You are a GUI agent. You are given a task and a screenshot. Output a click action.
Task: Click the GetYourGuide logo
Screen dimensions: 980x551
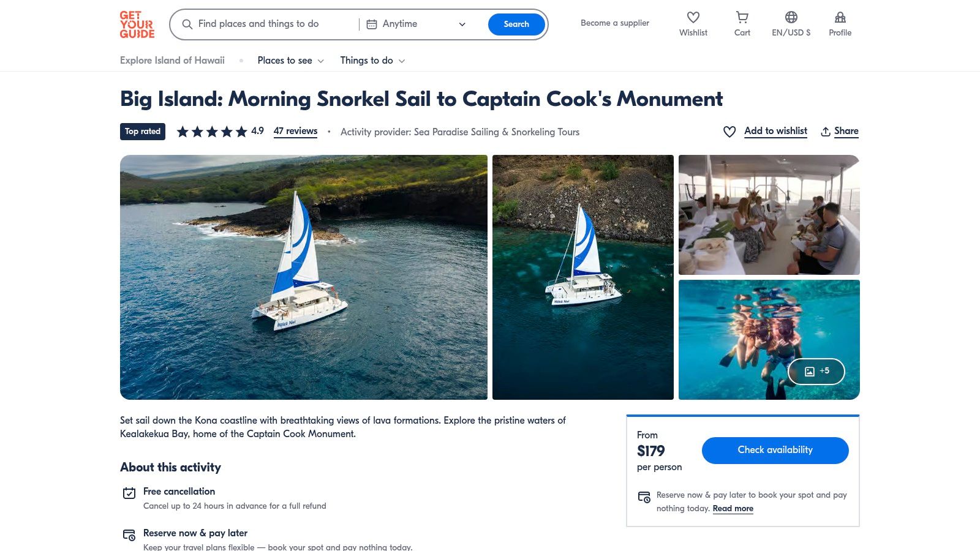tap(137, 24)
